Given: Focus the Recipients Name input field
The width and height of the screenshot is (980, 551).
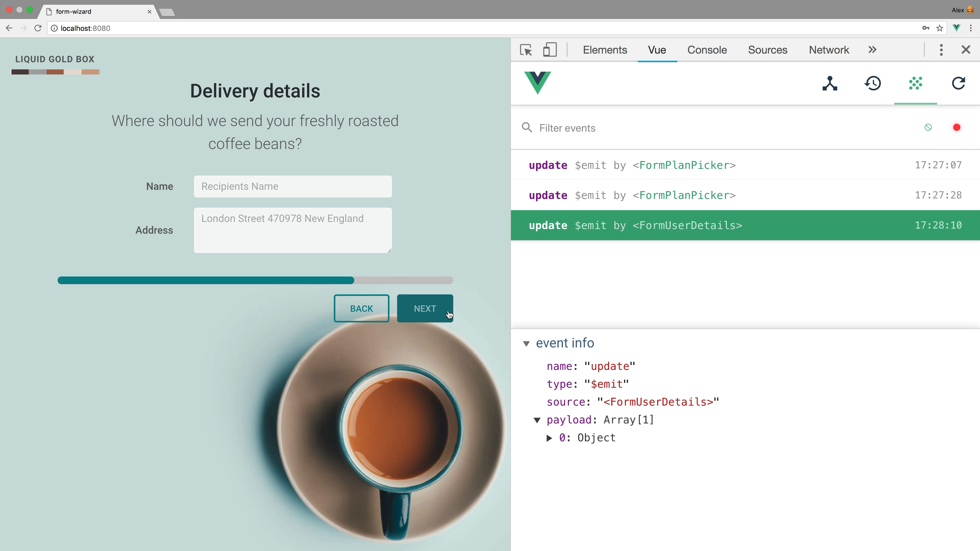Looking at the screenshot, I should [x=292, y=186].
